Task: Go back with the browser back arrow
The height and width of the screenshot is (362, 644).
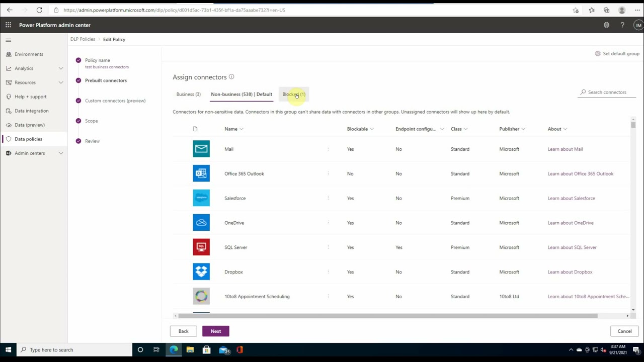Action: pyautogui.click(x=10, y=10)
